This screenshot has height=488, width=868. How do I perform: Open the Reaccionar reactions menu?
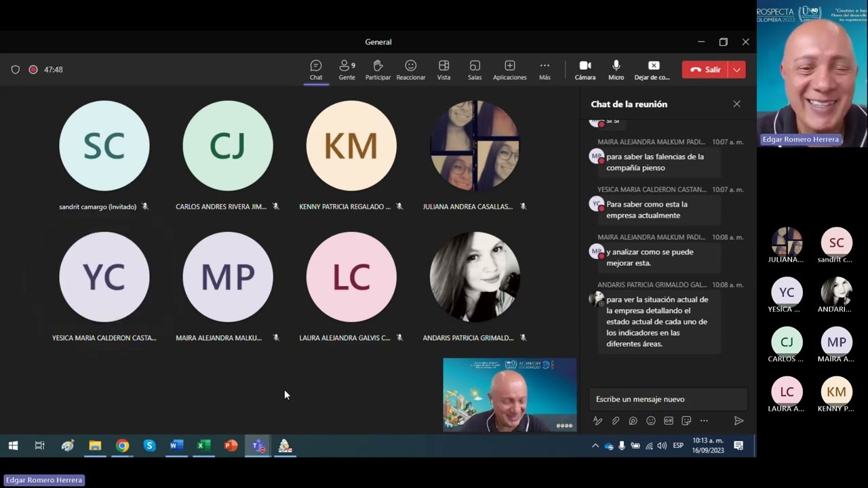pyautogui.click(x=411, y=70)
